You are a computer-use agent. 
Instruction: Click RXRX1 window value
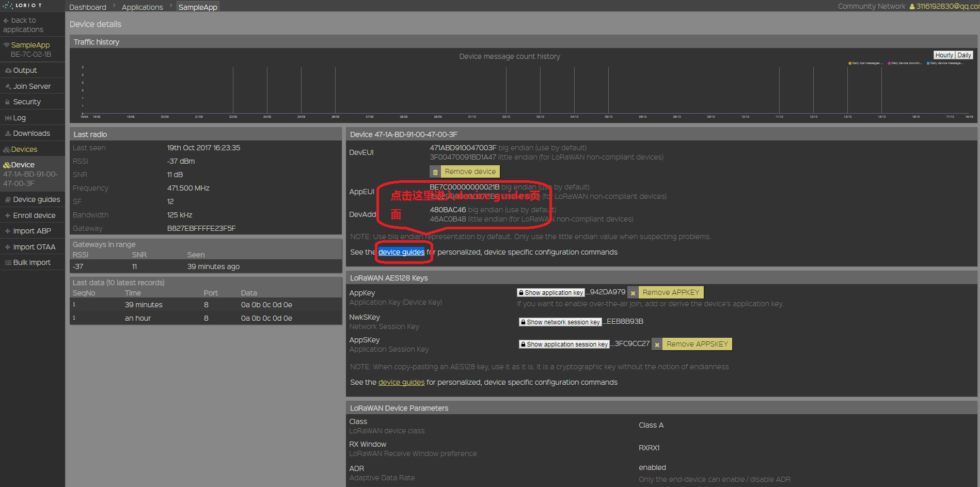(x=649, y=448)
